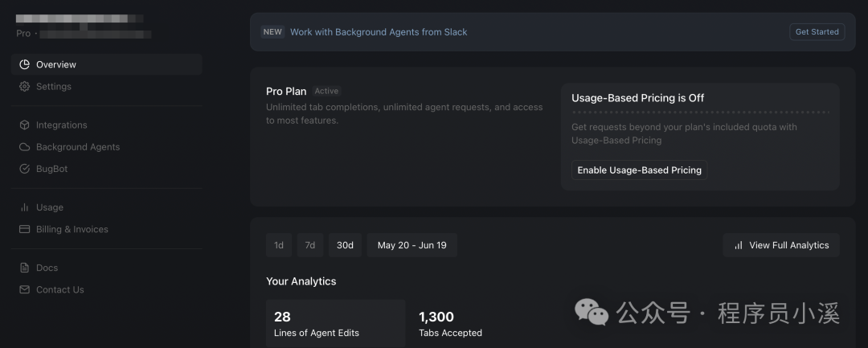Open View Full Analytics
Screen dimensions: 868x348
tap(781, 245)
